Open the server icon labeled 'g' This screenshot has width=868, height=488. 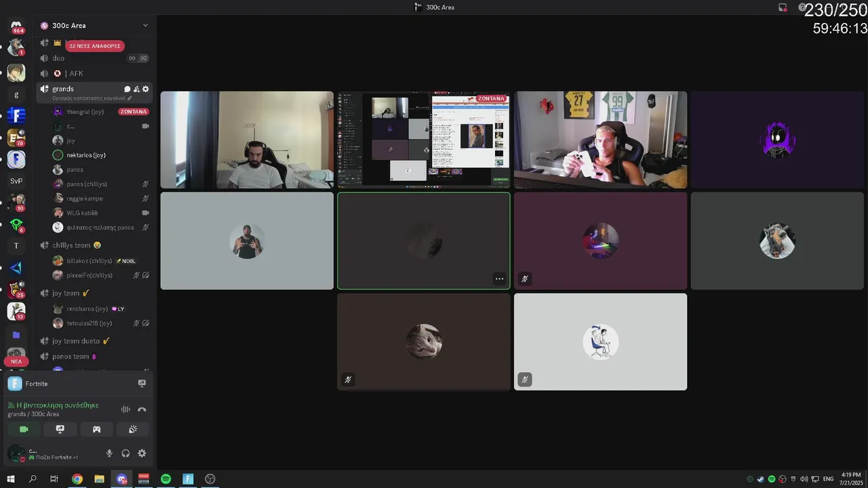tap(16, 94)
